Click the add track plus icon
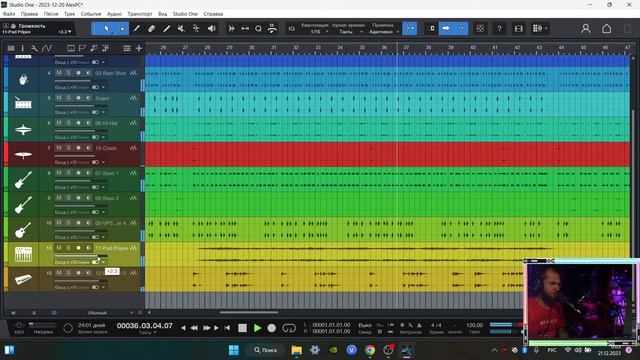This screenshot has height=360, width=640. tap(139, 48)
